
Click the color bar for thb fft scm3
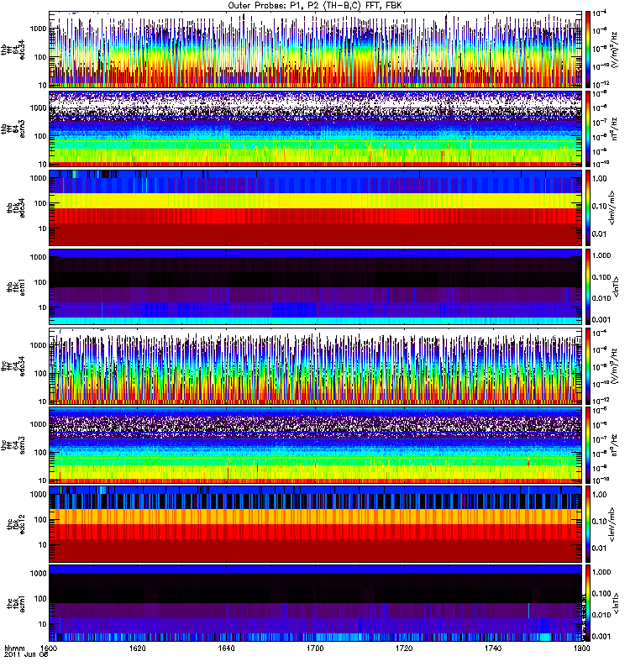pyautogui.click(x=589, y=129)
